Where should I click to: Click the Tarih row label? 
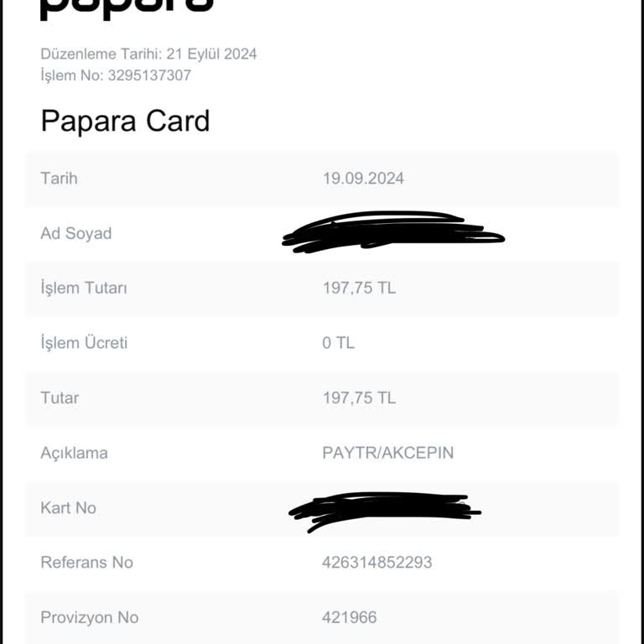(x=59, y=178)
